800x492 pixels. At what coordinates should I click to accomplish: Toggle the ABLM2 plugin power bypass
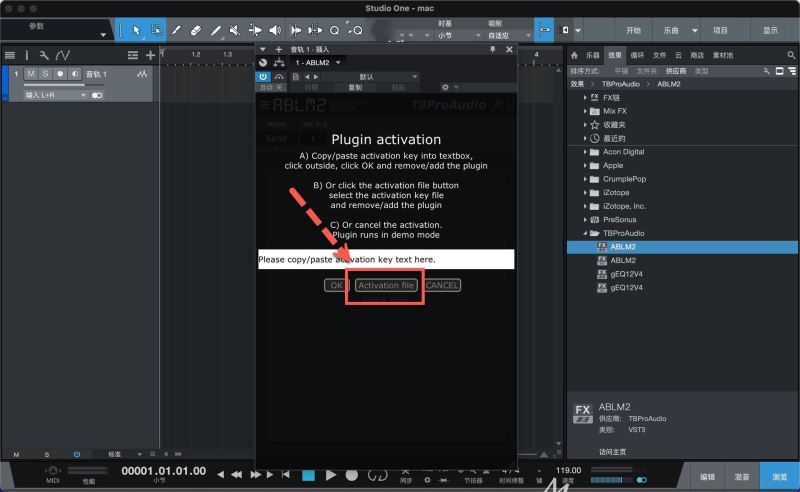click(263, 76)
